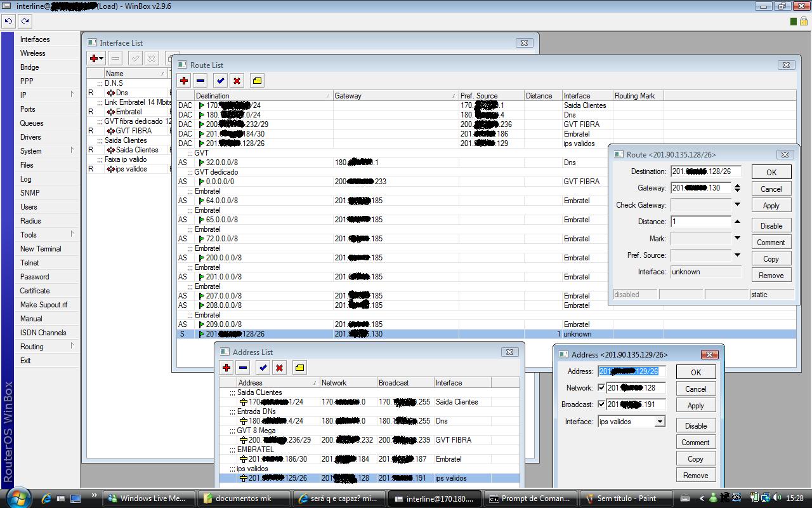Collapse the Distance field arrow
Screen dimensions: 812x508
click(737, 221)
